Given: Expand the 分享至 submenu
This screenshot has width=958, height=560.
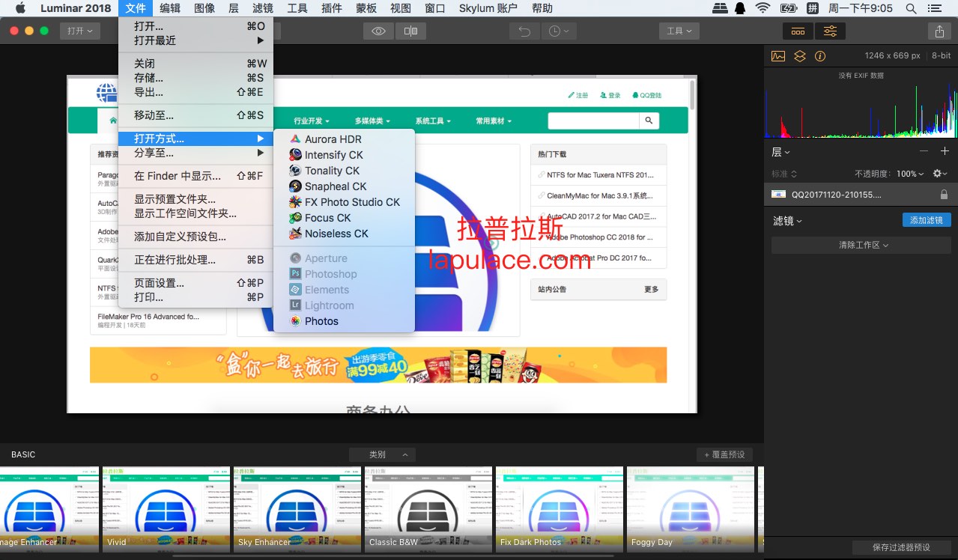Looking at the screenshot, I should [x=195, y=153].
